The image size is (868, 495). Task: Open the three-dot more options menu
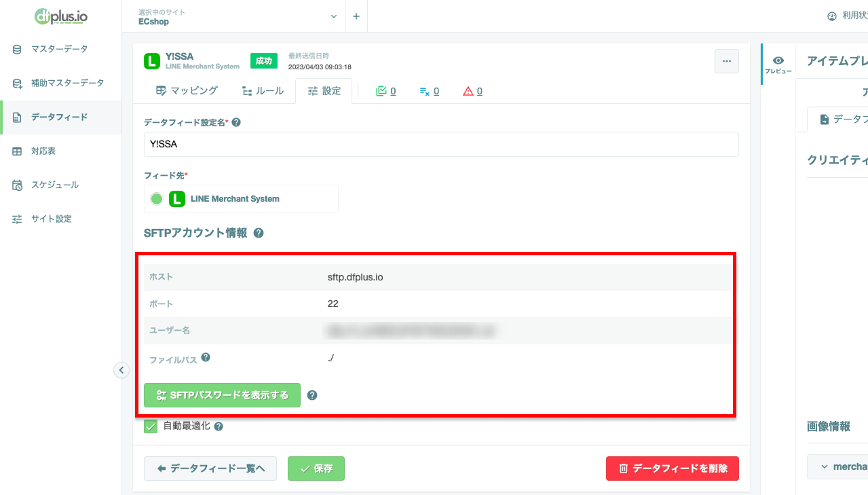(727, 61)
